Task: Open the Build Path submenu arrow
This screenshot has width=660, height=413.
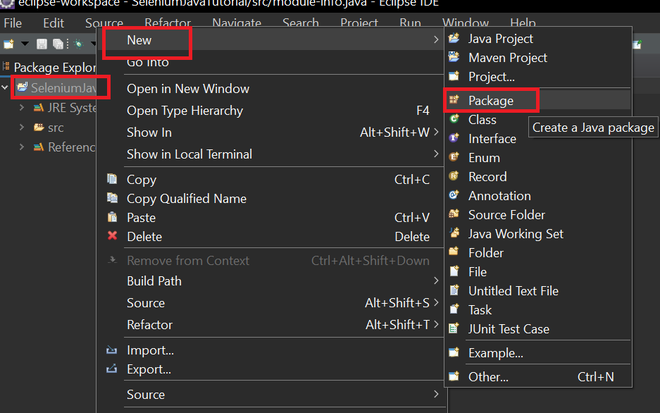Action: (x=436, y=281)
